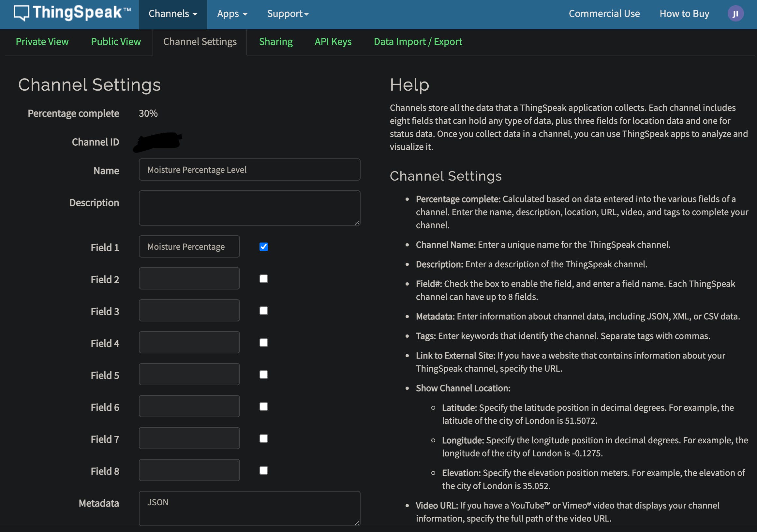Open the Support dropdown menu
Image resolution: width=757 pixels, height=532 pixels.
(288, 14)
